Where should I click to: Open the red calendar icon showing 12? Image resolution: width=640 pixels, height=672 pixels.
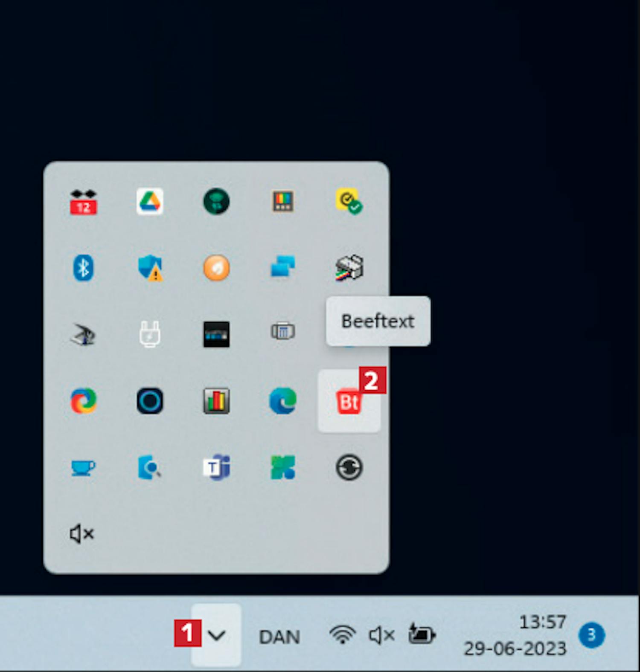click(x=84, y=202)
